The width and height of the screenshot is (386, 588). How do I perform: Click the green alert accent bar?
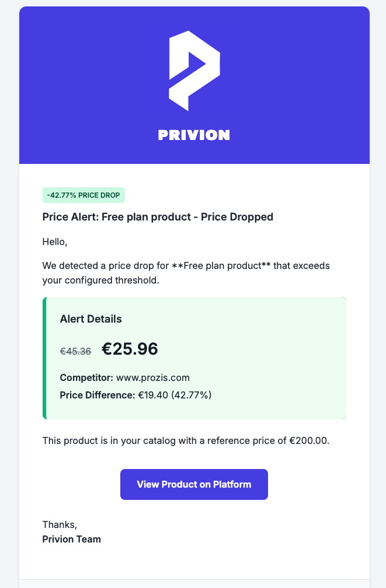(44, 358)
